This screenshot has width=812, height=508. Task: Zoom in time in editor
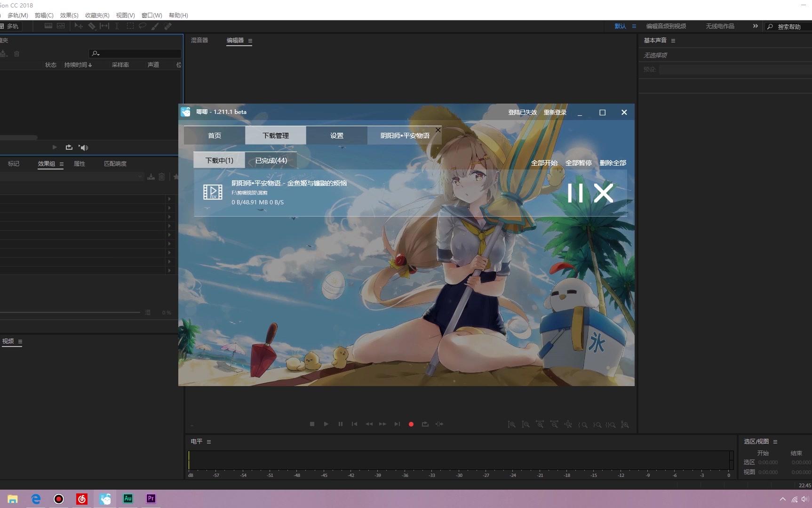[540, 425]
